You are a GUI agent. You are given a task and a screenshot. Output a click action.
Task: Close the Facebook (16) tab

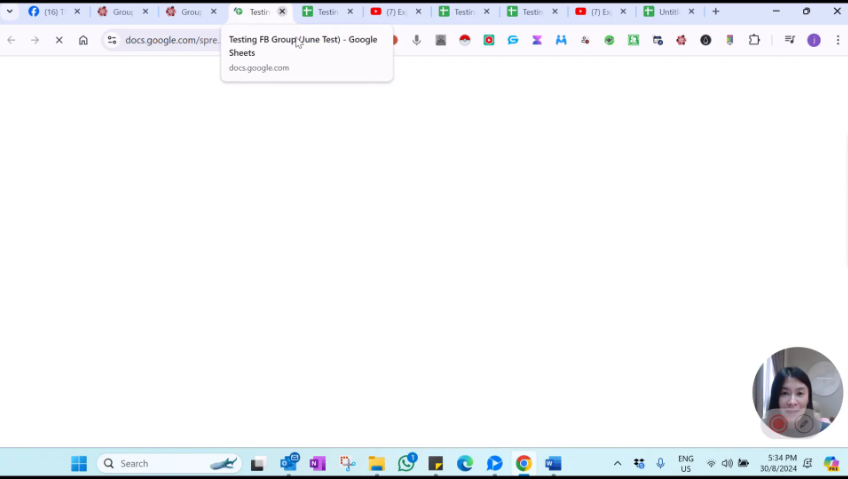(x=77, y=11)
